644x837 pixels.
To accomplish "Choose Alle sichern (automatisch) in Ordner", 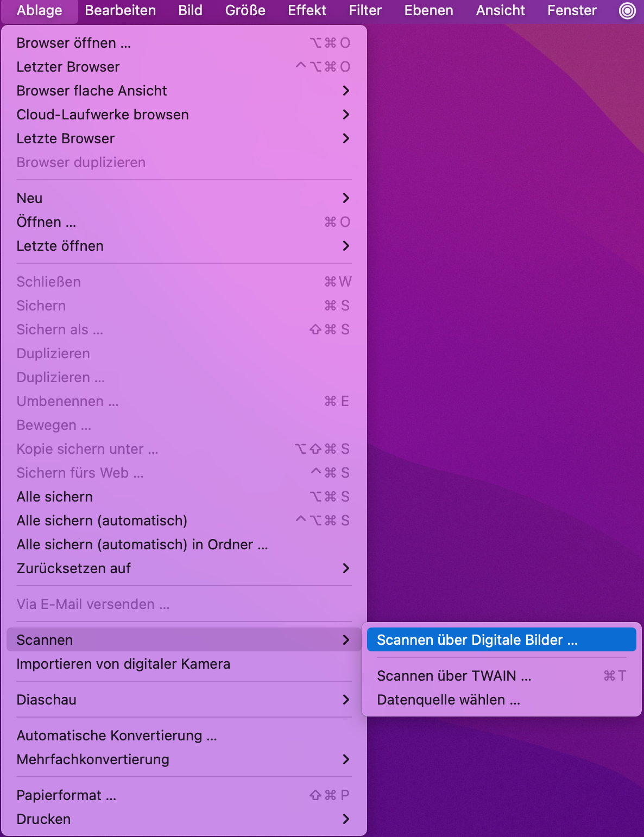I will (142, 544).
